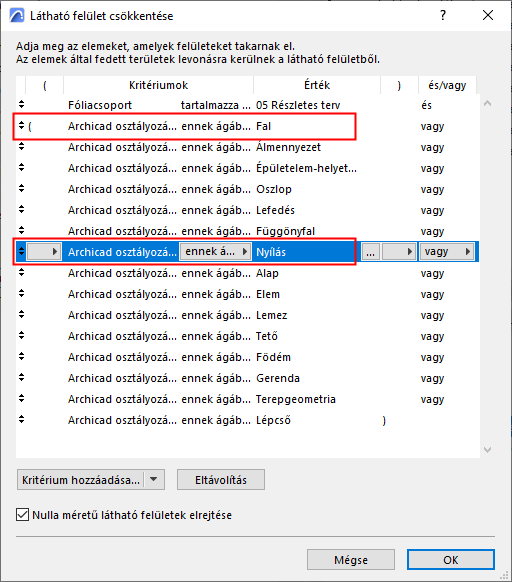Open the vagy dropdown in Nyílás row
Screen dimensions: 512x582
(447, 252)
